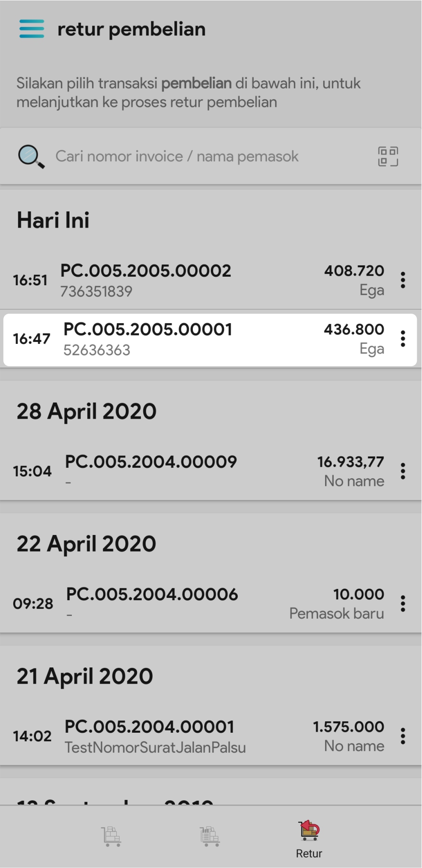Image resolution: width=422 pixels, height=868 pixels.
Task: Select the Retur tab
Action: click(x=309, y=840)
